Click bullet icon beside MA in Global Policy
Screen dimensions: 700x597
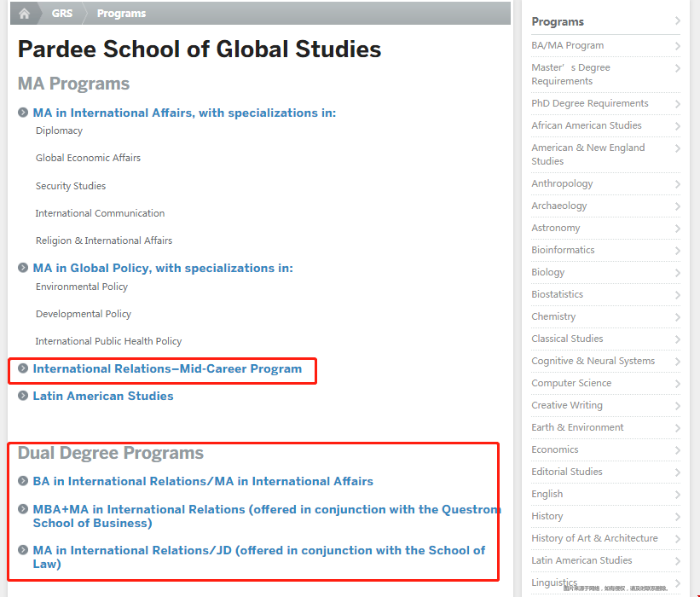[23, 268]
